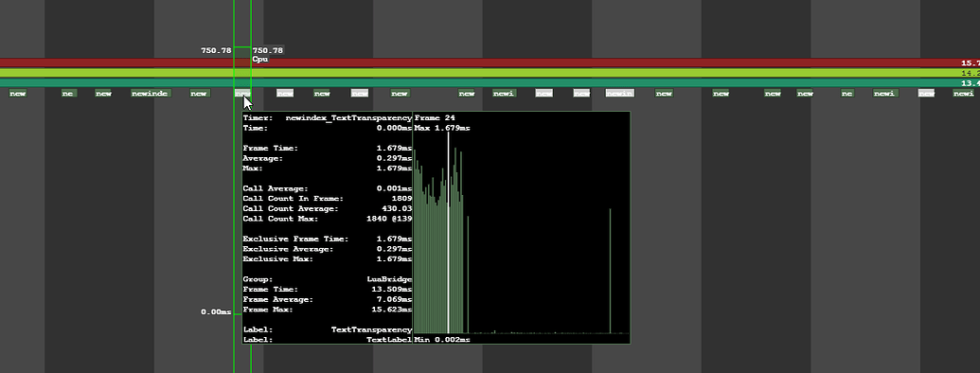980x373 pixels.
Task: Click the timer block under the mouse cursor
Action: pos(242,94)
